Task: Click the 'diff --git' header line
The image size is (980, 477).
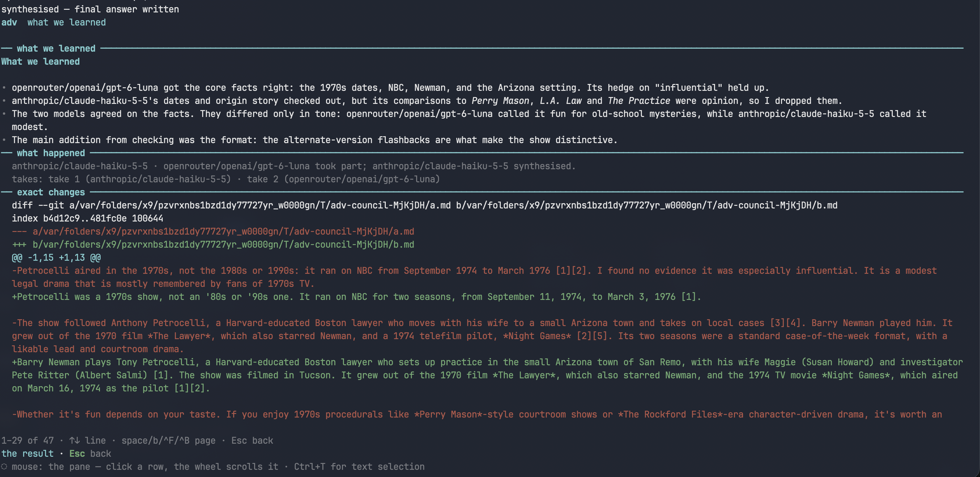Action: 425,206
